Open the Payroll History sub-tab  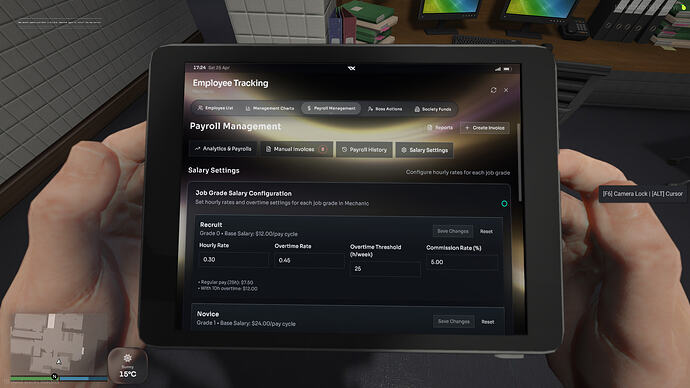[x=364, y=150]
